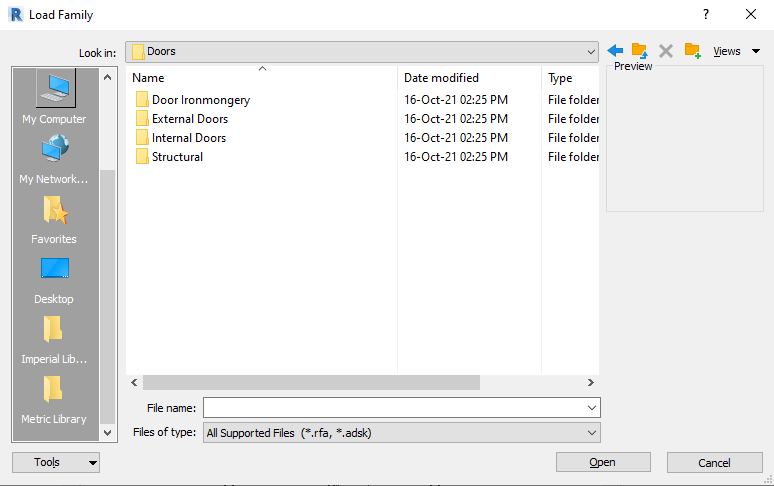Click the Cancel button
The width and height of the screenshot is (774, 486).
click(715, 463)
